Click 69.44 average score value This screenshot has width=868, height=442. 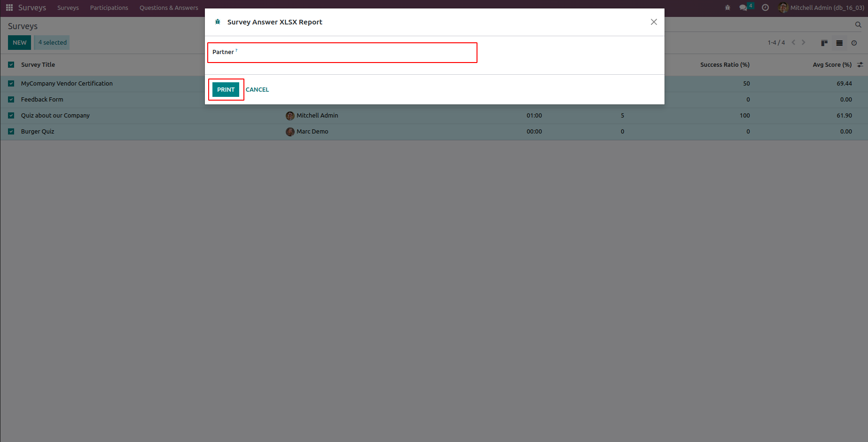pos(844,84)
